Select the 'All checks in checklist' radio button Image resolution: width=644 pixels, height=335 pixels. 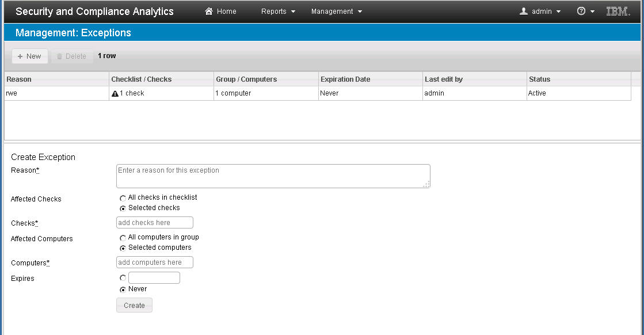coord(123,197)
